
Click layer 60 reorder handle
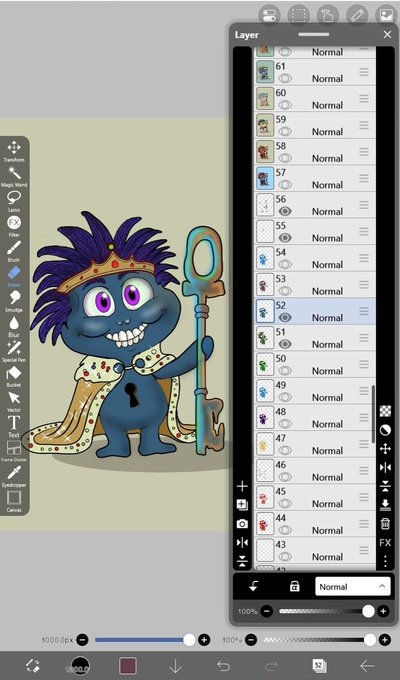(364, 98)
